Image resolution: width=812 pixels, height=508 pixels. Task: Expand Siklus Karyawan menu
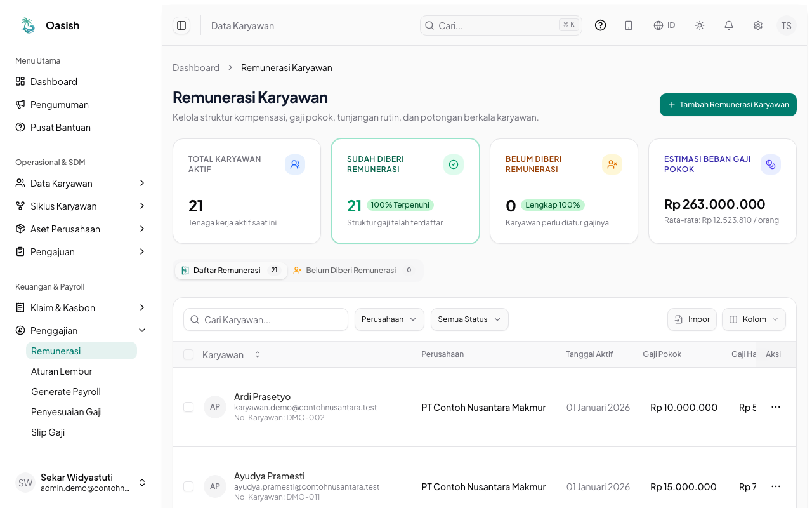(x=81, y=206)
